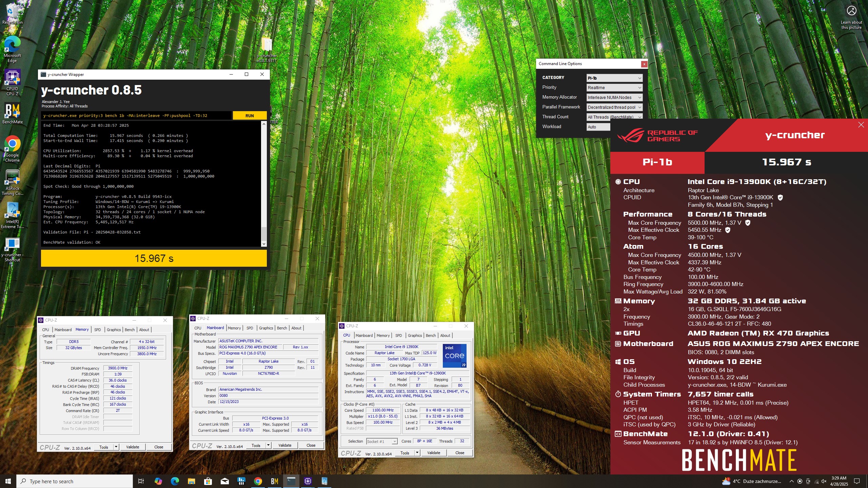
Task: Click the console scrollbar down arrow
Action: pos(264,244)
